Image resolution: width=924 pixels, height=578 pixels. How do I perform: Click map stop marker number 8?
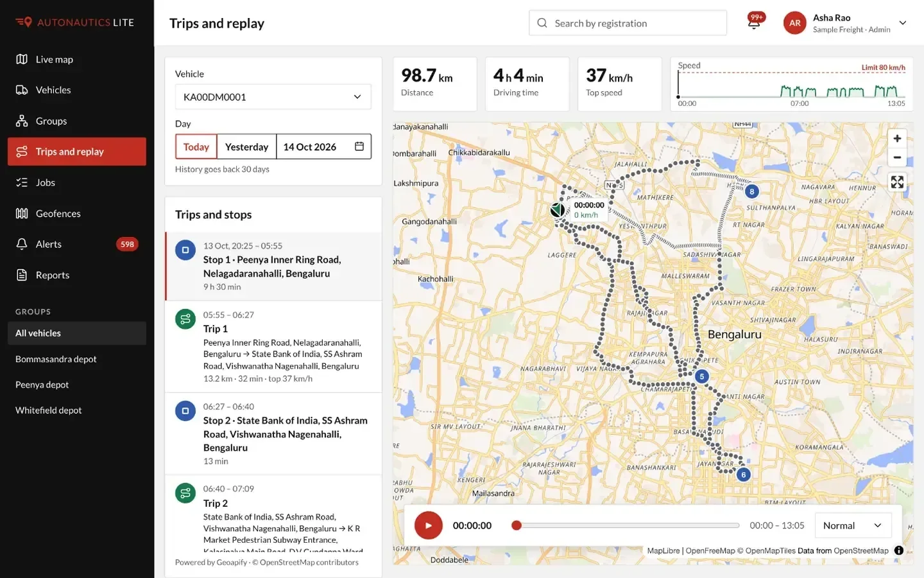click(x=752, y=191)
